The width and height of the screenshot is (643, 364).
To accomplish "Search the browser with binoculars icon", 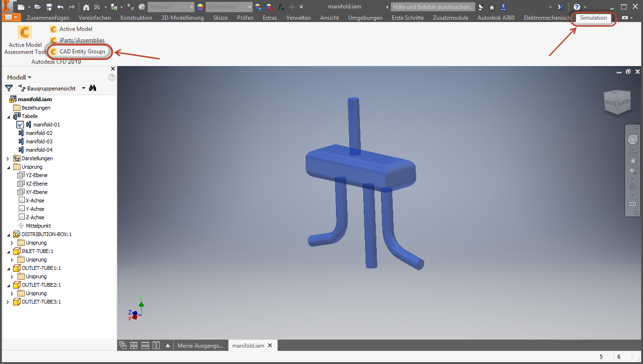I will [x=92, y=88].
